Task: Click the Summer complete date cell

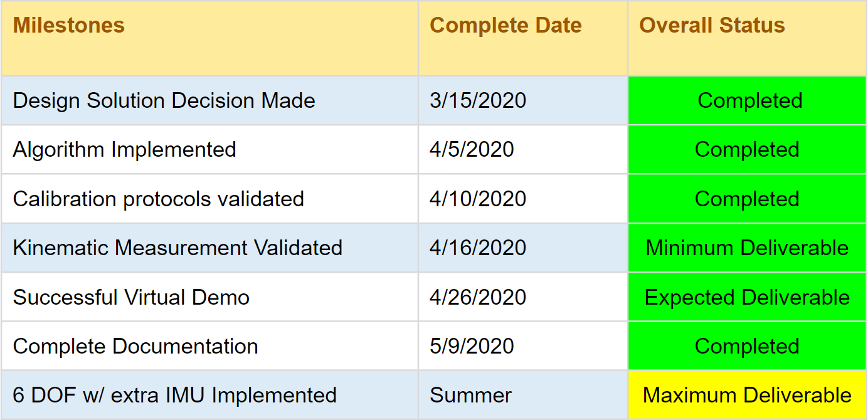Action: [470, 396]
